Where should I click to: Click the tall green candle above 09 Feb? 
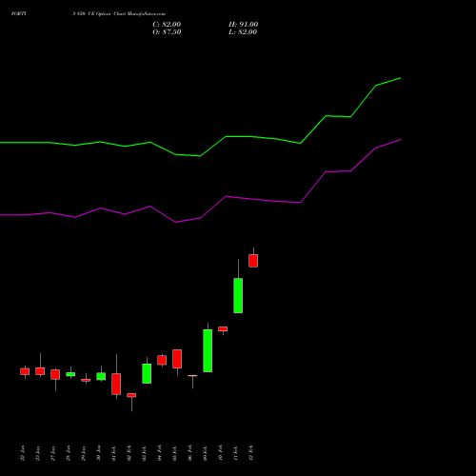208,350
